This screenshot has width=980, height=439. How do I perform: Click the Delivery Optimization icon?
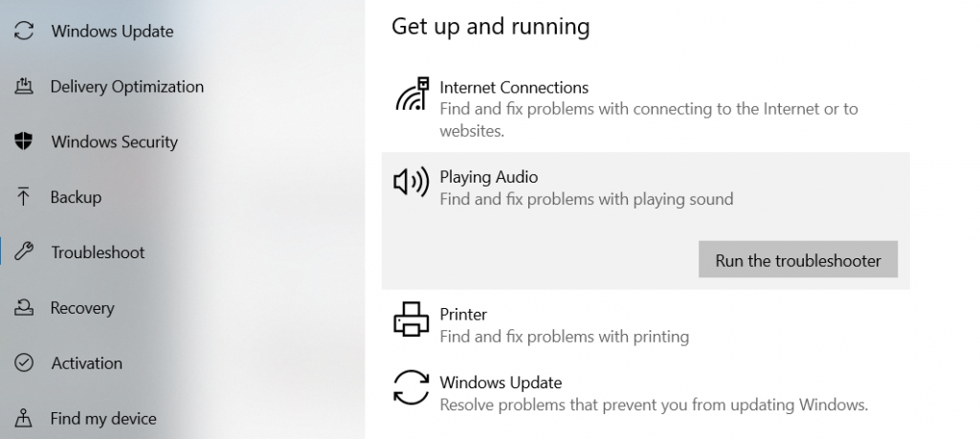[x=24, y=87]
